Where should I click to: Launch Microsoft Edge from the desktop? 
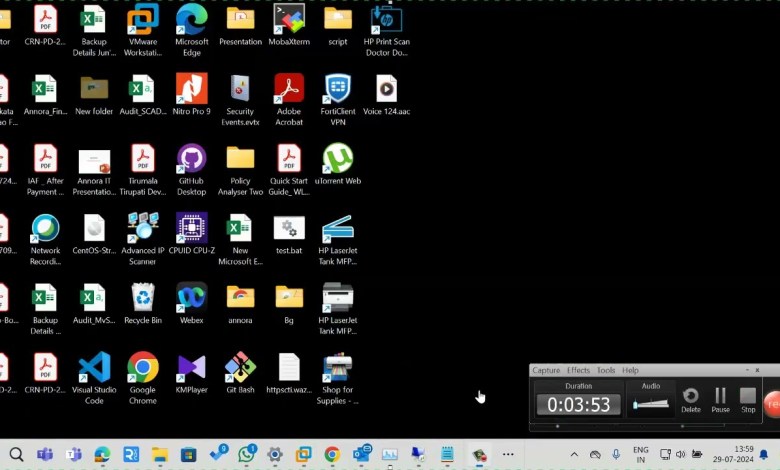coord(192,30)
